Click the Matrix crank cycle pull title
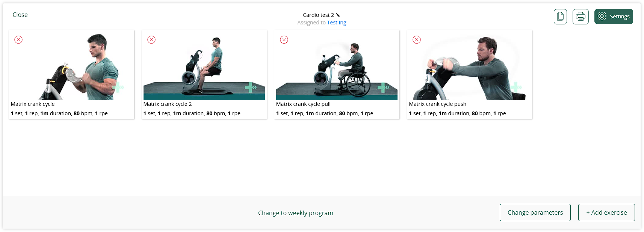 click(x=303, y=104)
